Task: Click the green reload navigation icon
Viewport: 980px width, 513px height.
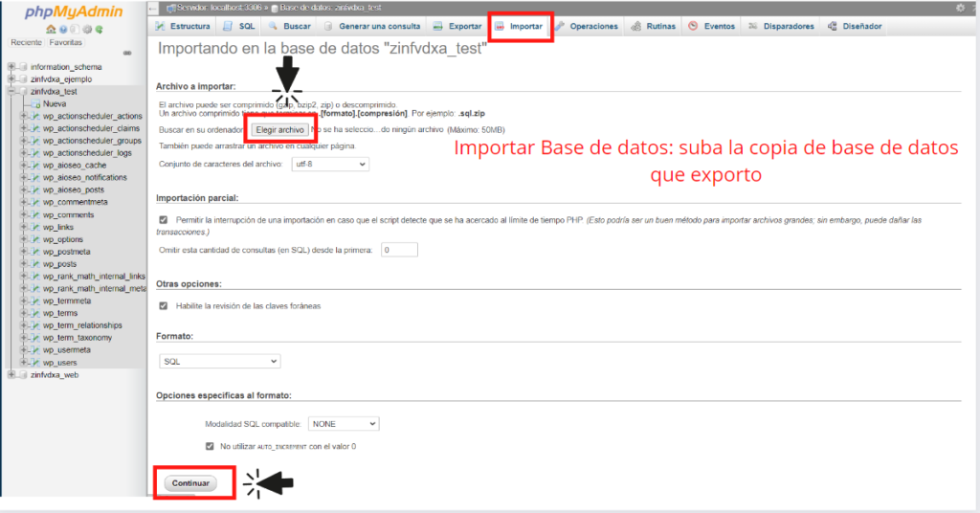Action: click(x=99, y=30)
